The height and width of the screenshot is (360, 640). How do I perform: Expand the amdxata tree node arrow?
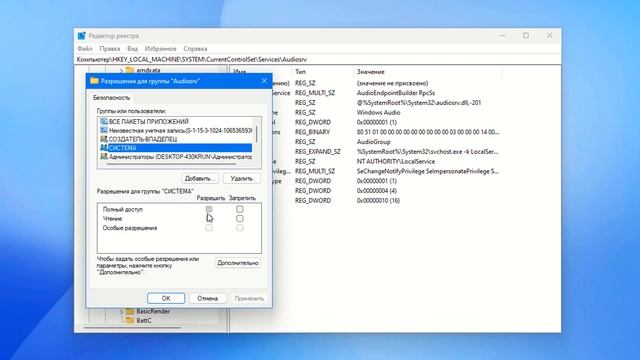[121, 70]
